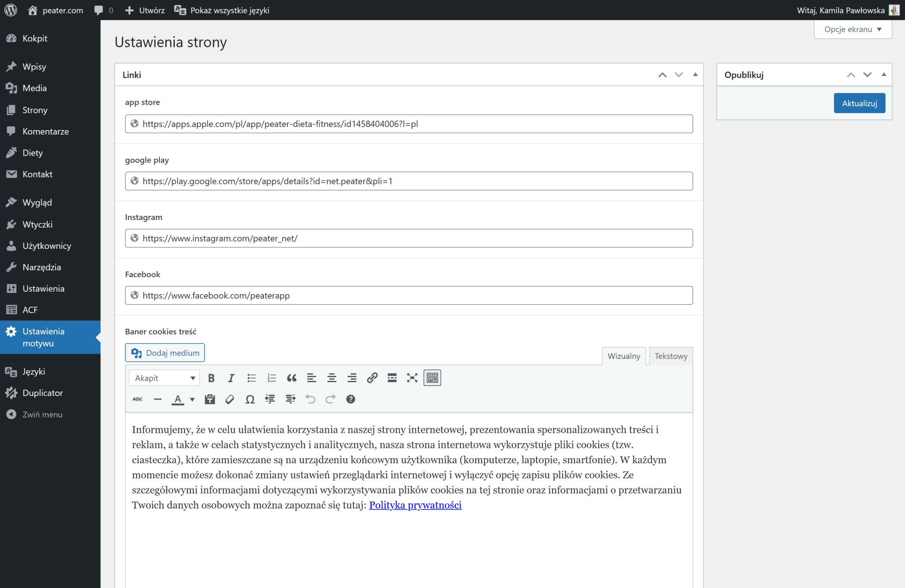Toggle distraction-free fullscreen mode

[412, 378]
